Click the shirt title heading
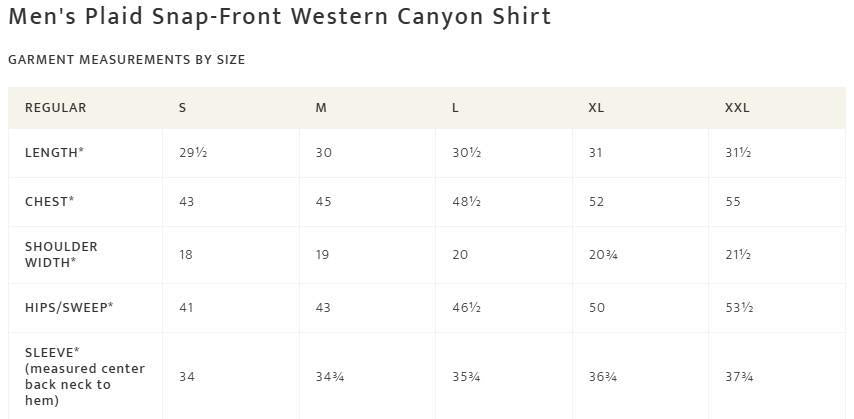The width and height of the screenshot is (854, 419). (x=279, y=17)
